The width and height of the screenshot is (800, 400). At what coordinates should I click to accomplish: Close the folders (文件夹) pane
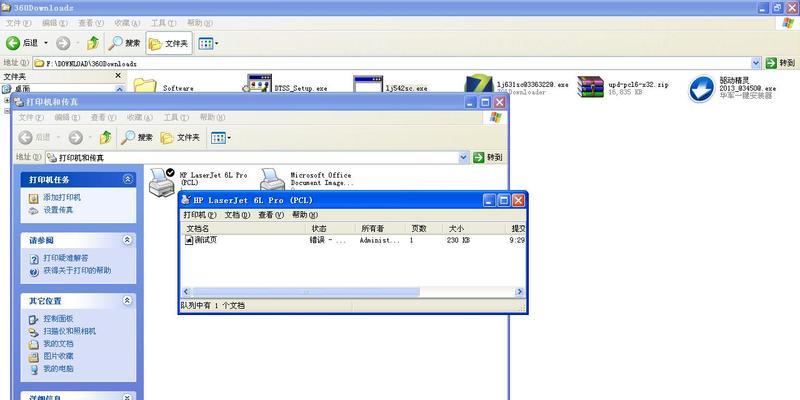click(x=118, y=76)
